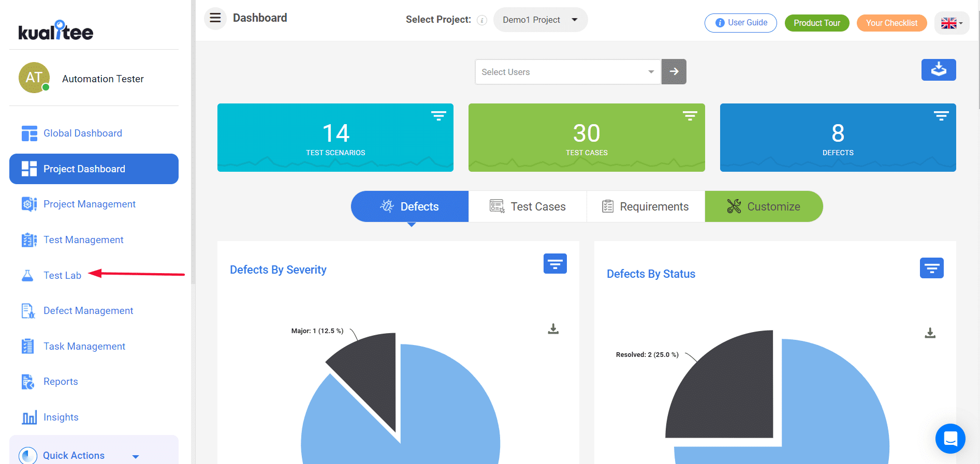Open the Customize tab
Screen dimensions: 980x464
point(764,206)
